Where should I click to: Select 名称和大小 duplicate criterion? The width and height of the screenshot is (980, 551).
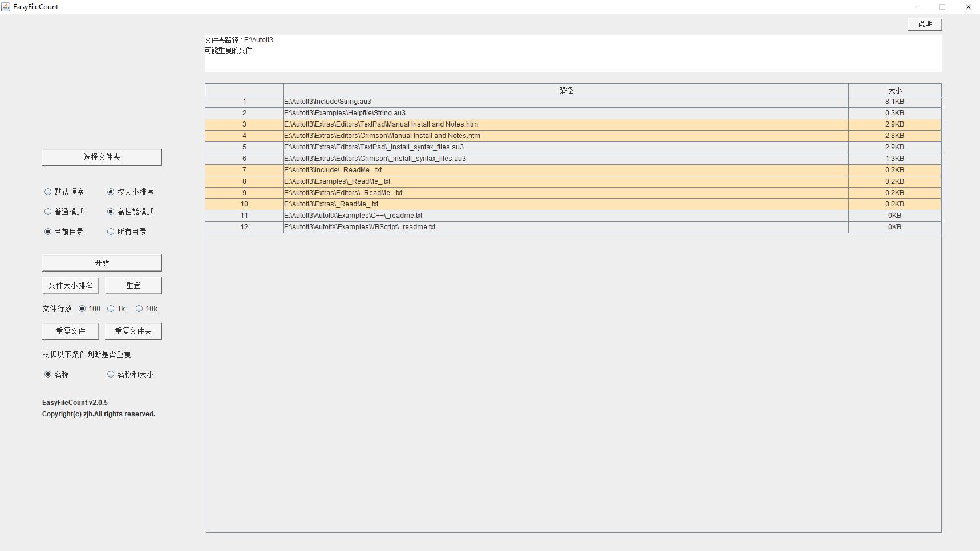click(x=111, y=374)
